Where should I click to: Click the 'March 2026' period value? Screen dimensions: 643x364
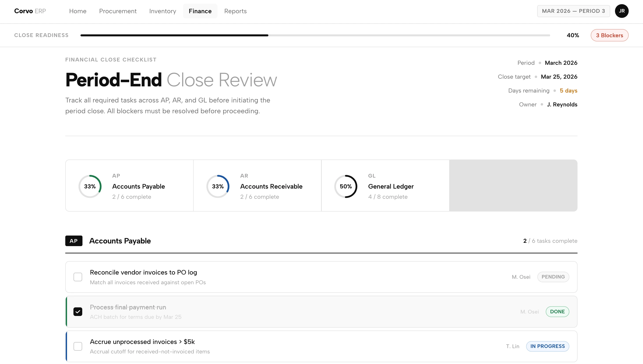[561, 63]
